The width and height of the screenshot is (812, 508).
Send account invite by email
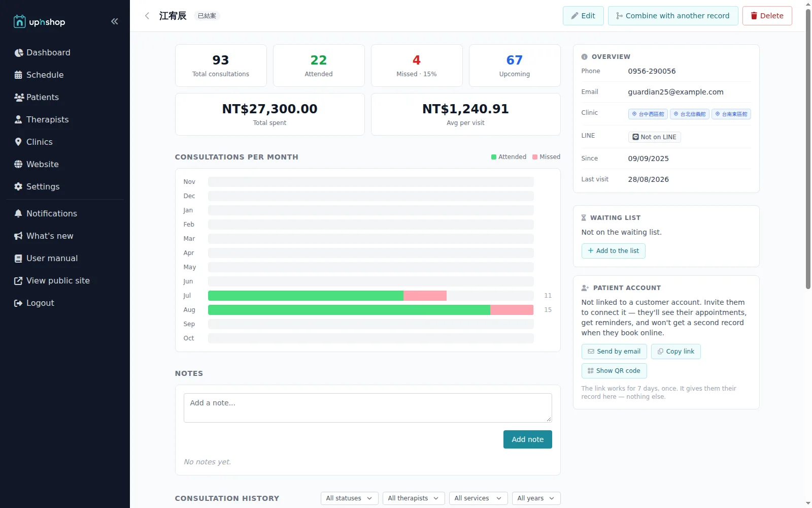pos(614,352)
